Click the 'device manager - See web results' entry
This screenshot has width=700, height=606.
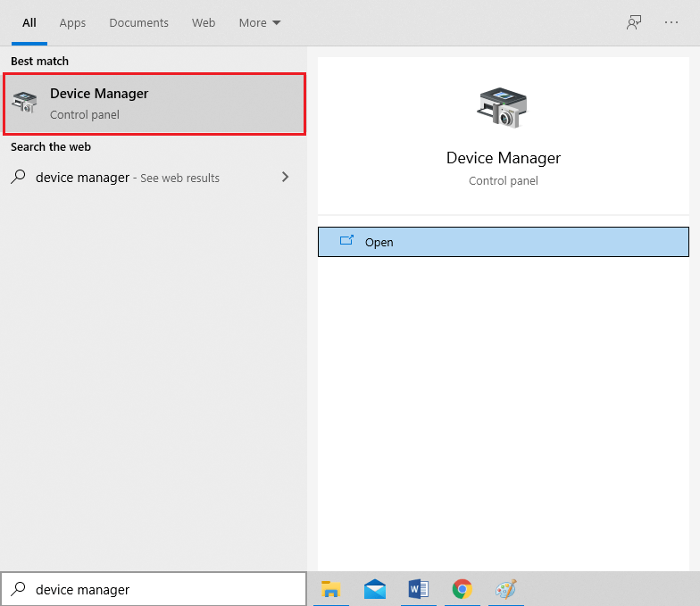(x=127, y=178)
